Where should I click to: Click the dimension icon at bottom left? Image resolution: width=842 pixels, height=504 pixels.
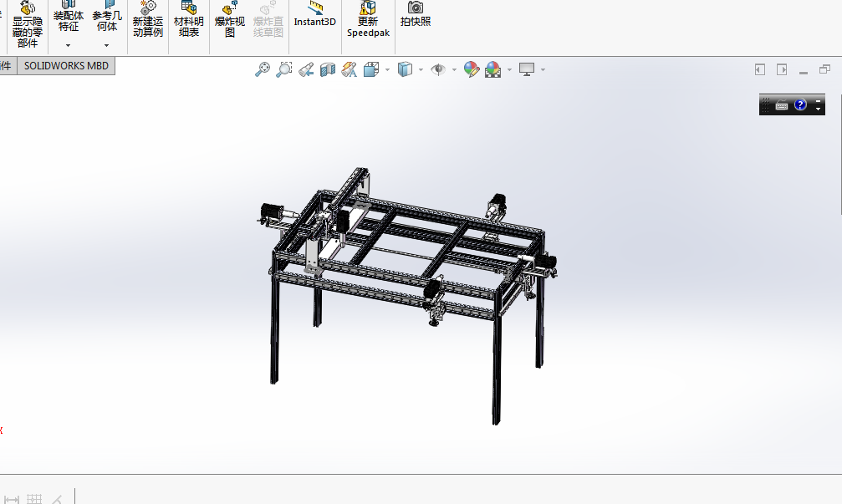[x=11, y=499]
